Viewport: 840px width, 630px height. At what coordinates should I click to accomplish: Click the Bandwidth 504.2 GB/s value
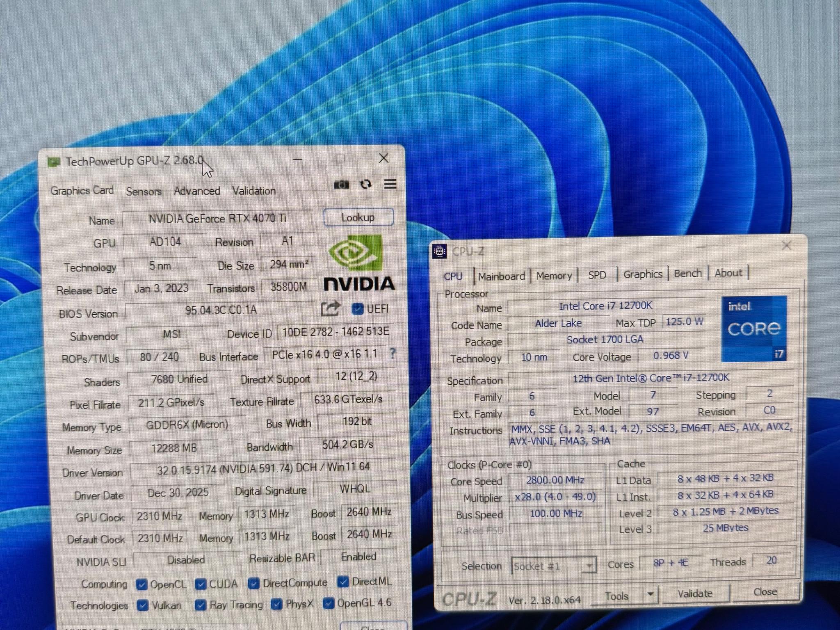tap(347, 445)
